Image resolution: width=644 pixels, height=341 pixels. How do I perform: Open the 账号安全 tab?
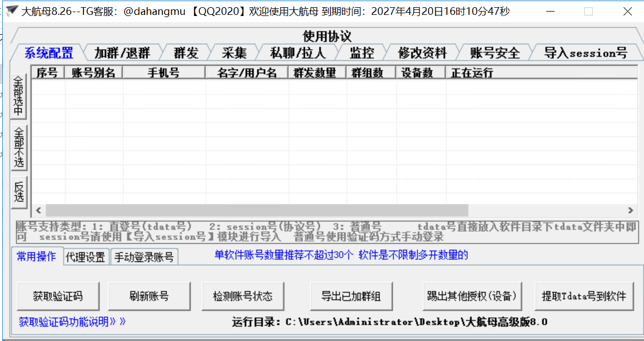[x=495, y=53]
